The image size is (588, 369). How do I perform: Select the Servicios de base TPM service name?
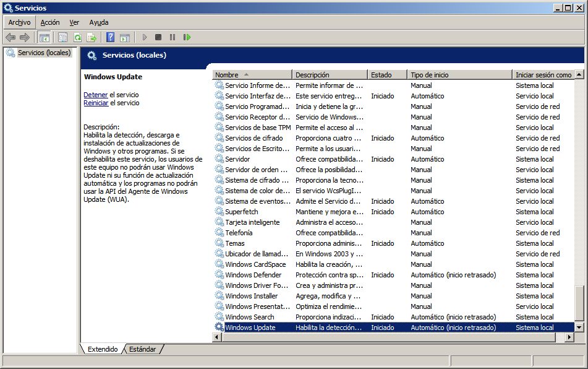click(x=258, y=128)
